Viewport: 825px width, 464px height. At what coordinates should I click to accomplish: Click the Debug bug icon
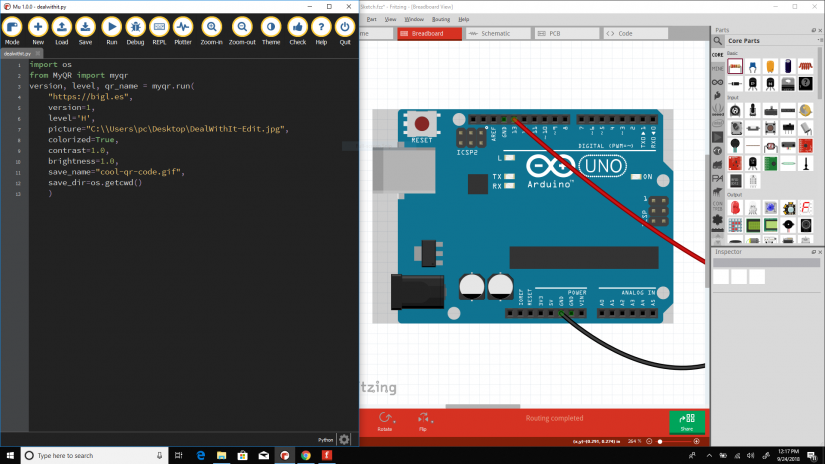[135, 29]
